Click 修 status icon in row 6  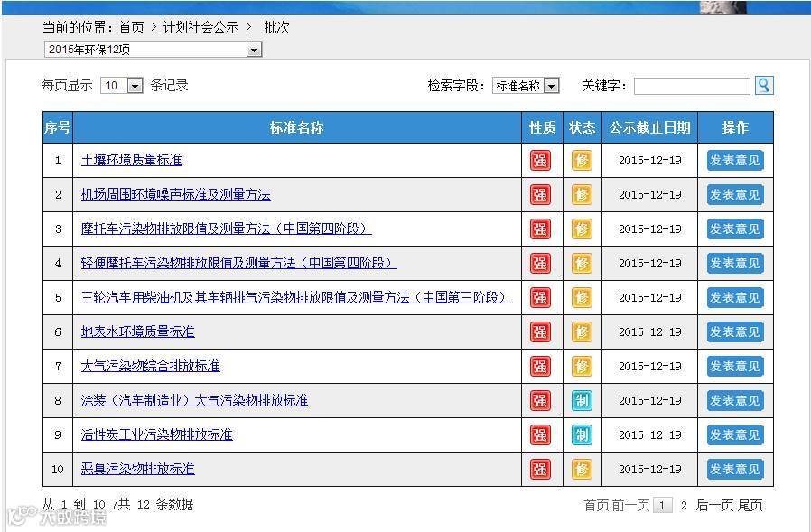pyautogui.click(x=582, y=331)
